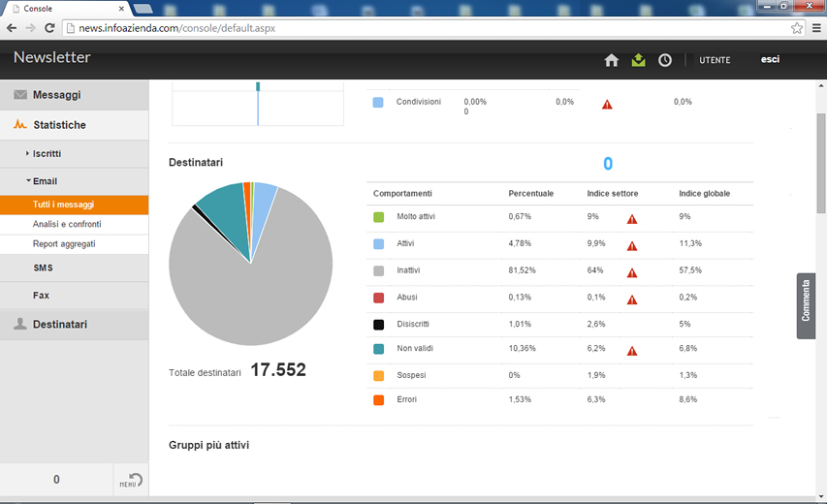
Task: Click warning triangle in Molto attivi row
Action: [x=632, y=219]
